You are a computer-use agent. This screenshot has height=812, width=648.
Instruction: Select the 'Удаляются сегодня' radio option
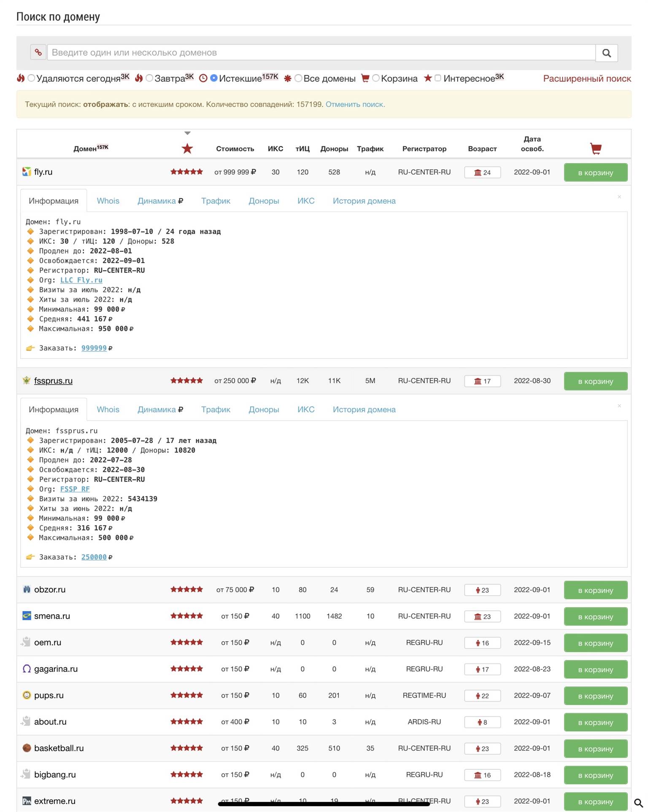click(31, 78)
